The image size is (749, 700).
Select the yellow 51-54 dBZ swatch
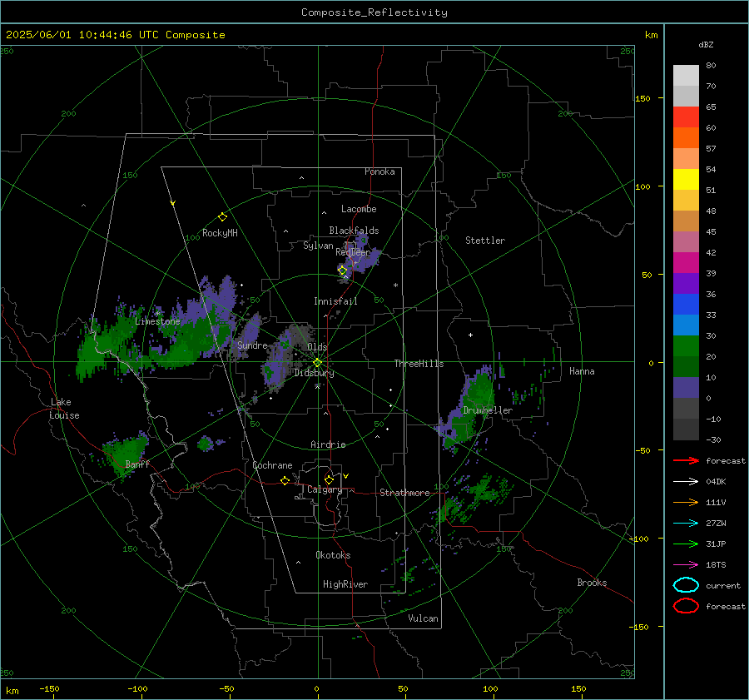[x=686, y=180]
